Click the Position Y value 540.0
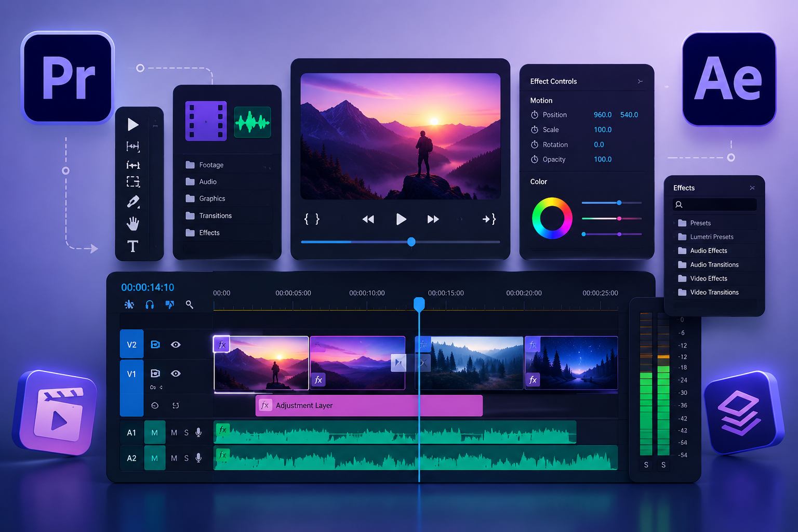Screen dimensions: 798x532 [629, 115]
